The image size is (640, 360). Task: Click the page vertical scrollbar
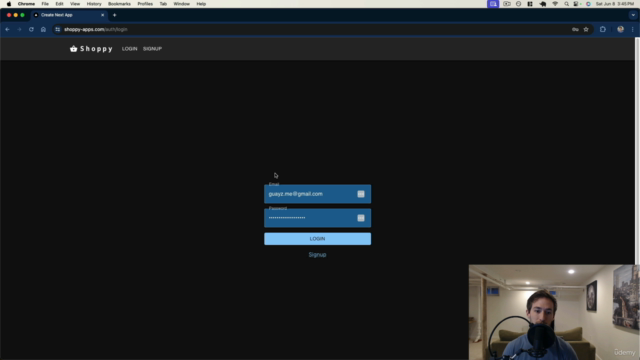pyautogui.click(x=637, y=151)
